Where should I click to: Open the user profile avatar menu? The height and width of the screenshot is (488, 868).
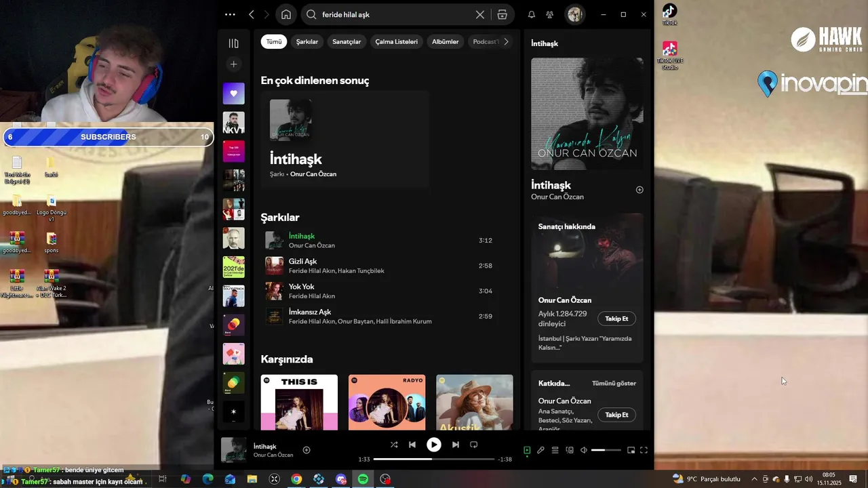pyautogui.click(x=575, y=14)
